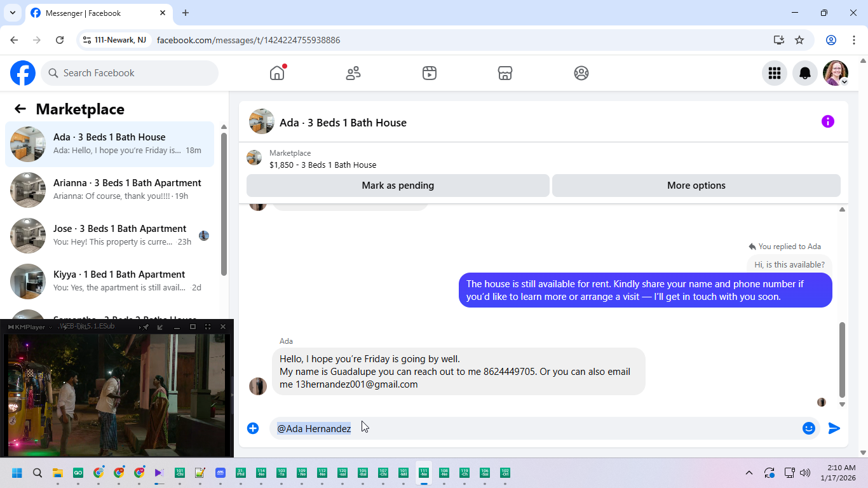Open the Marketplace storefront icon in navigation
Viewport: 868px width, 488px height.
[505, 73]
